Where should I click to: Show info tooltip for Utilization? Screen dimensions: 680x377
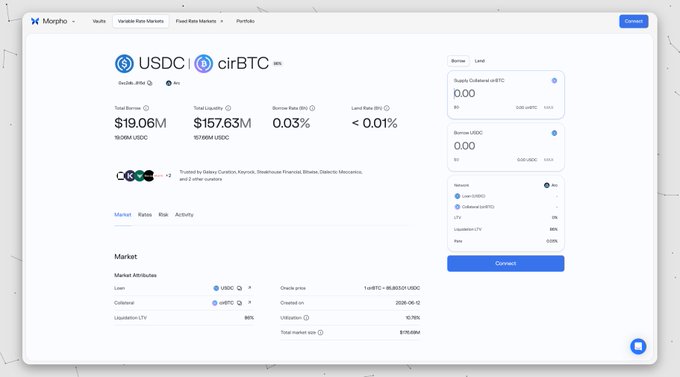click(x=306, y=318)
